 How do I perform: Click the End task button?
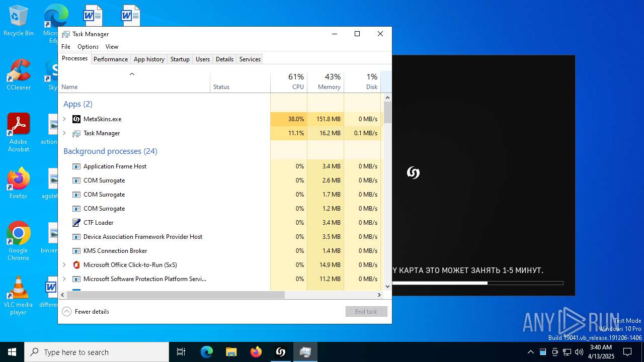pyautogui.click(x=366, y=312)
